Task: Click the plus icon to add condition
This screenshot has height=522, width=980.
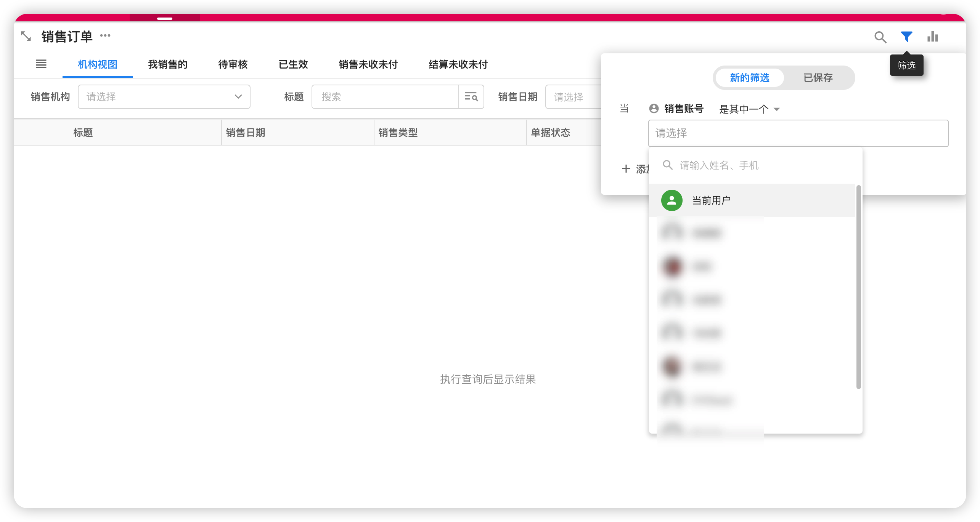Action: click(x=626, y=169)
